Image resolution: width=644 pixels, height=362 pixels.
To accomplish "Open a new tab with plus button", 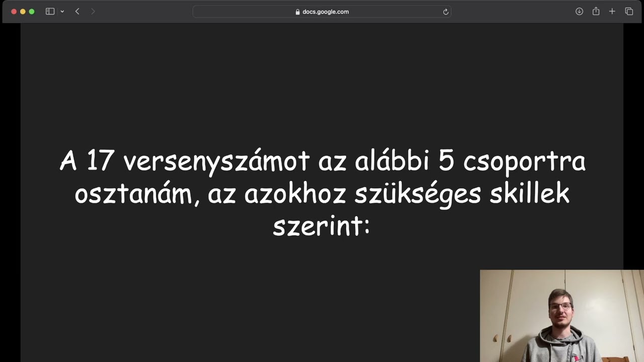I will [612, 12].
